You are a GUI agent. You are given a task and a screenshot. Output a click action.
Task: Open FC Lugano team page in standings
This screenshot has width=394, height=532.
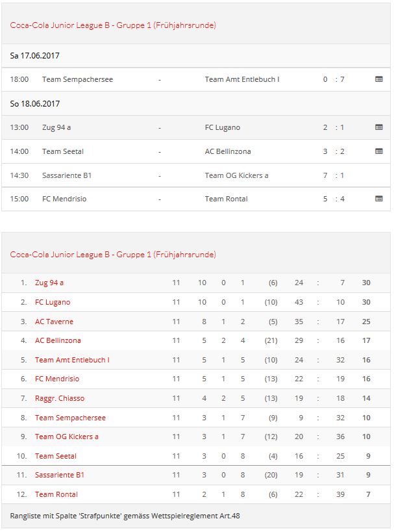53,302
